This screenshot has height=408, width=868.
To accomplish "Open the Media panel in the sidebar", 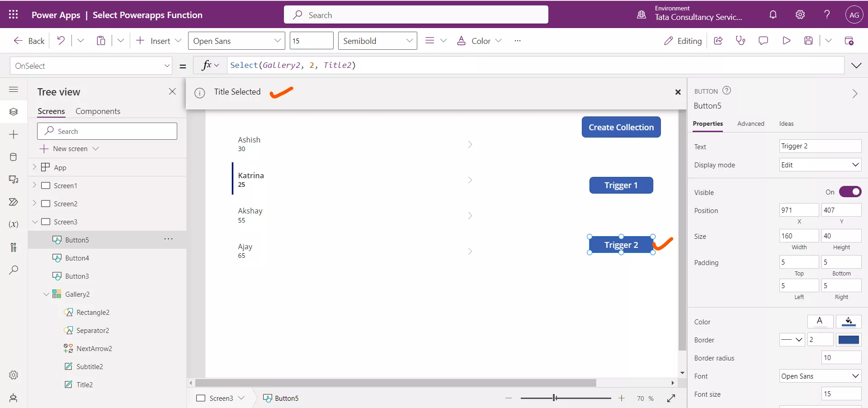I will 14,180.
